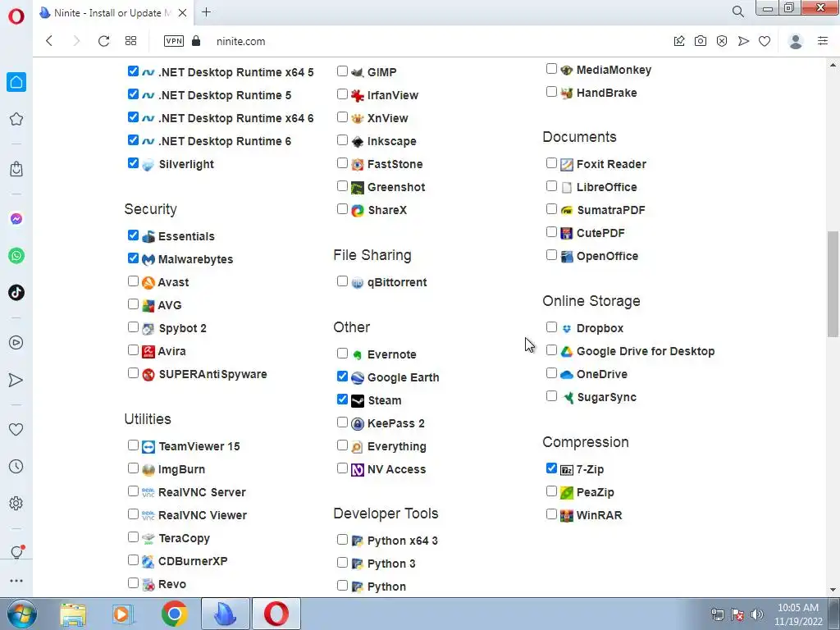Open the profile account icon
840x630 pixels.
click(x=796, y=41)
